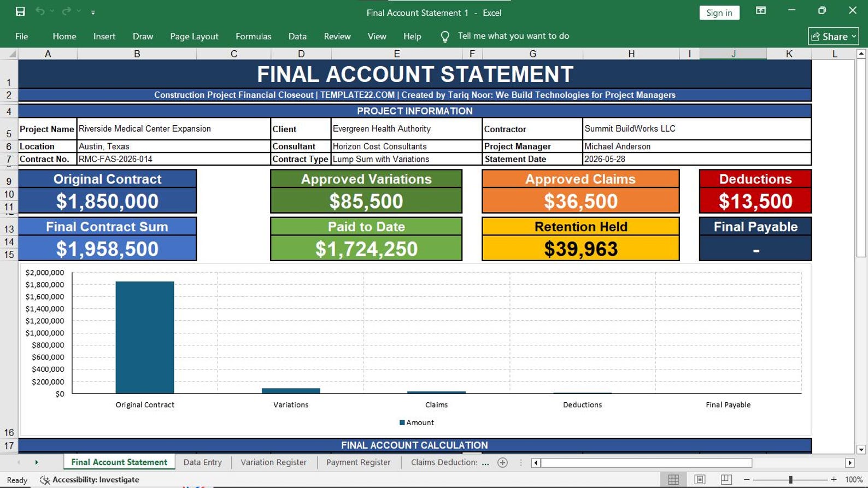Open the Help ribbon tab
Screen dimensions: 868x488
(x=412, y=36)
